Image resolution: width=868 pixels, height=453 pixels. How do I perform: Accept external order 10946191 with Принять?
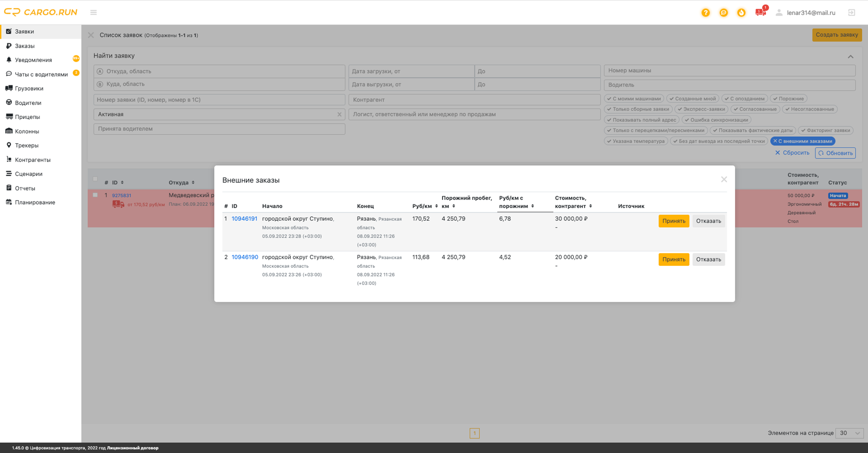click(673, 221)
